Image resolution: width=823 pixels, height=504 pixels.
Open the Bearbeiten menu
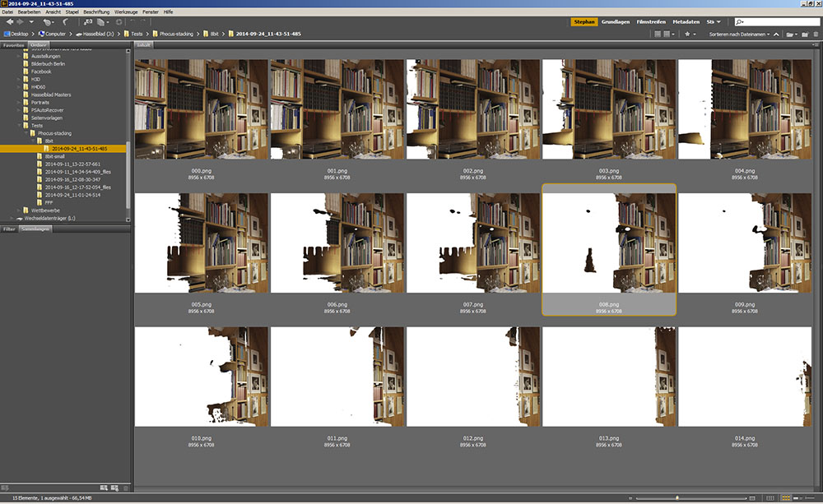click(x=29, y=12)
